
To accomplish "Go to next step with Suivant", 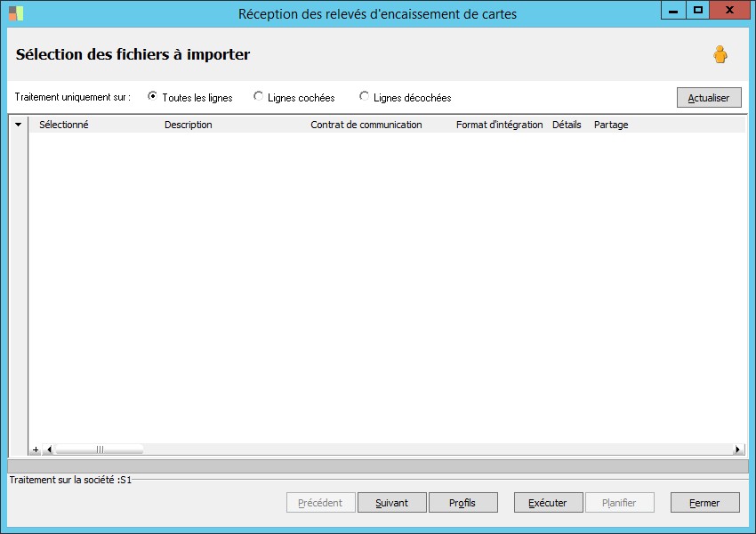I will 392,503.
